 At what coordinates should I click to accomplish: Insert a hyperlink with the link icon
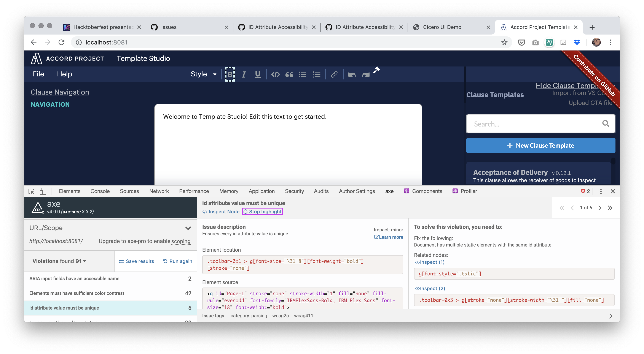(334, 74)
